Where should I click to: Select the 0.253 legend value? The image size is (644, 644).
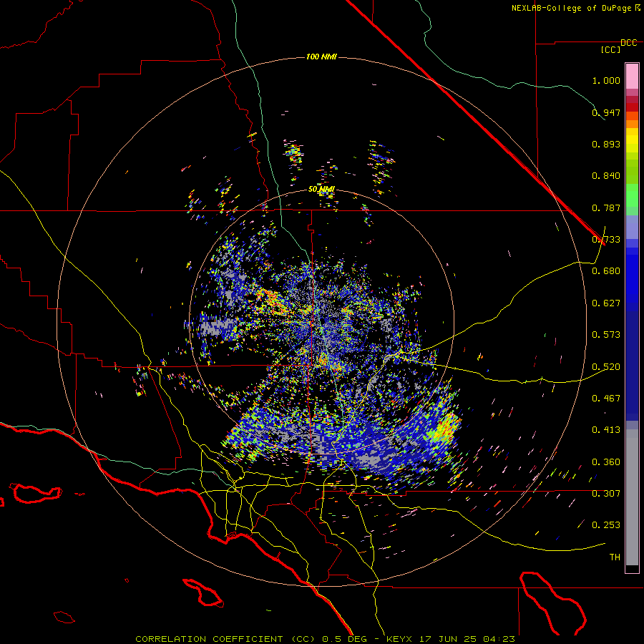pyautogui.click(x=606, y=525)
